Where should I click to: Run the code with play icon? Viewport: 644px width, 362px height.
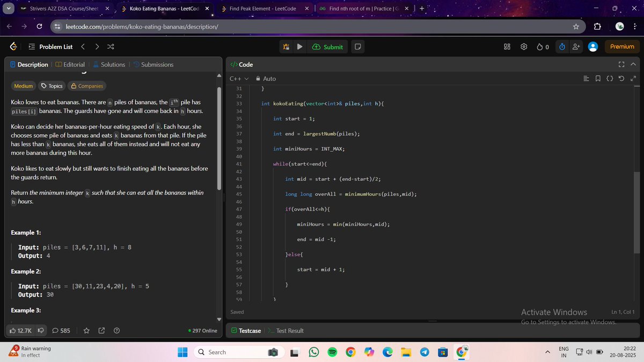coord(299,47)
